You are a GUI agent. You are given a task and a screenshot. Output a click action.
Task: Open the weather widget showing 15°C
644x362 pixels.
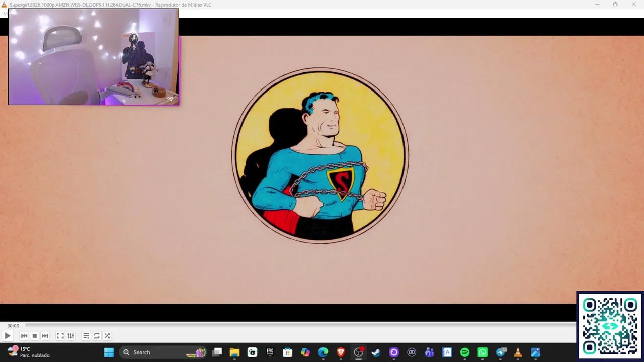click(x=28, y=352)
